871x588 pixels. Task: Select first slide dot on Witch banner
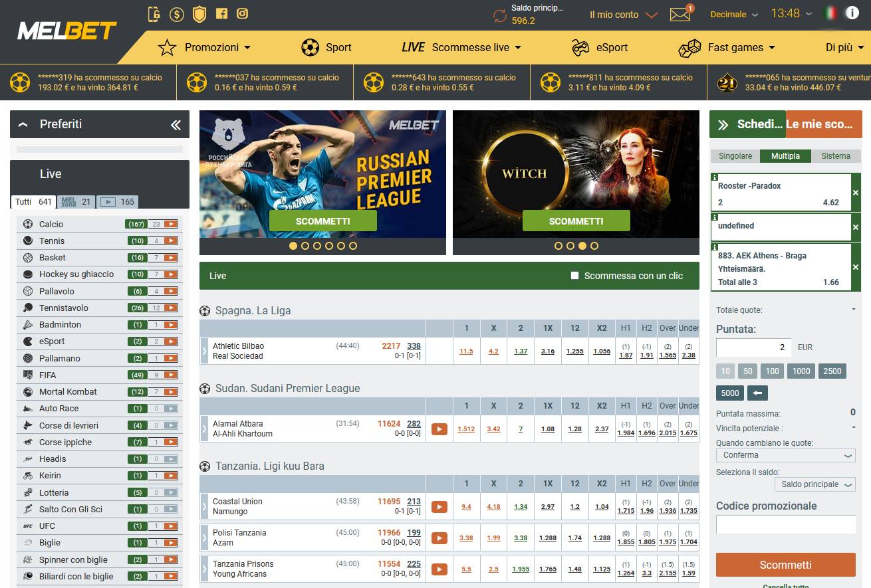(x=559, y=246)
